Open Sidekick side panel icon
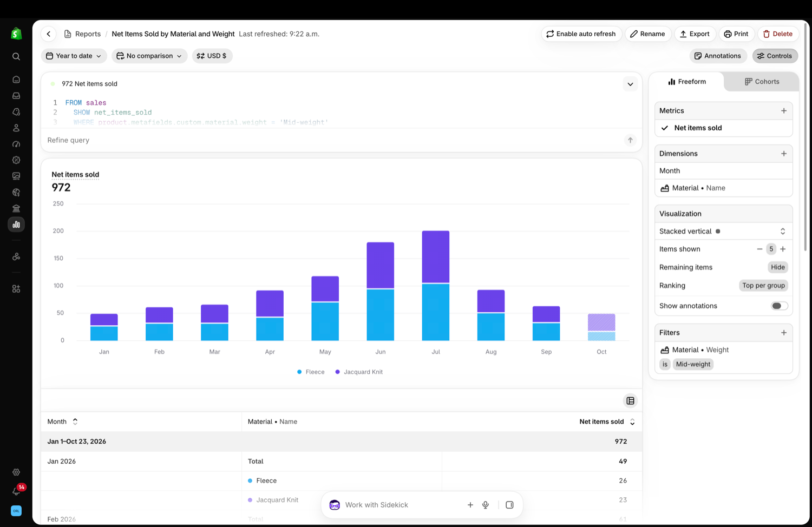Screen dimensions: 812x527 (x=509, y=505)
